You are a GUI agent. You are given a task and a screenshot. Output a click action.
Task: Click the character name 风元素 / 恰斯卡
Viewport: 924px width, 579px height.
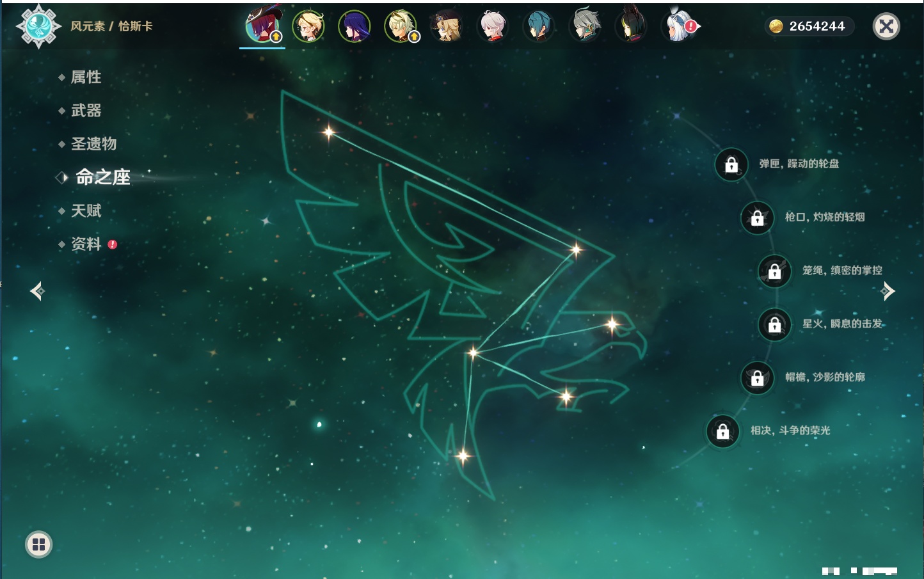coord(111,26)
